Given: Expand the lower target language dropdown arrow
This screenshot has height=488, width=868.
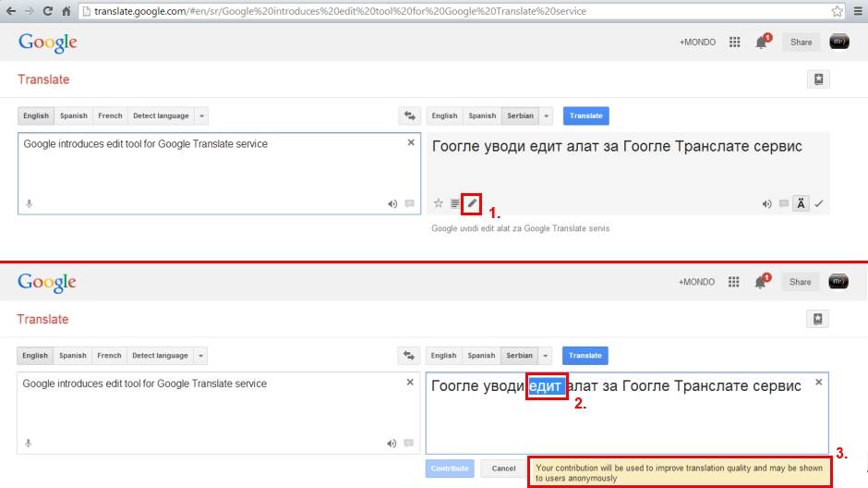Looking at the screenshot, I should tap(546, 355).
